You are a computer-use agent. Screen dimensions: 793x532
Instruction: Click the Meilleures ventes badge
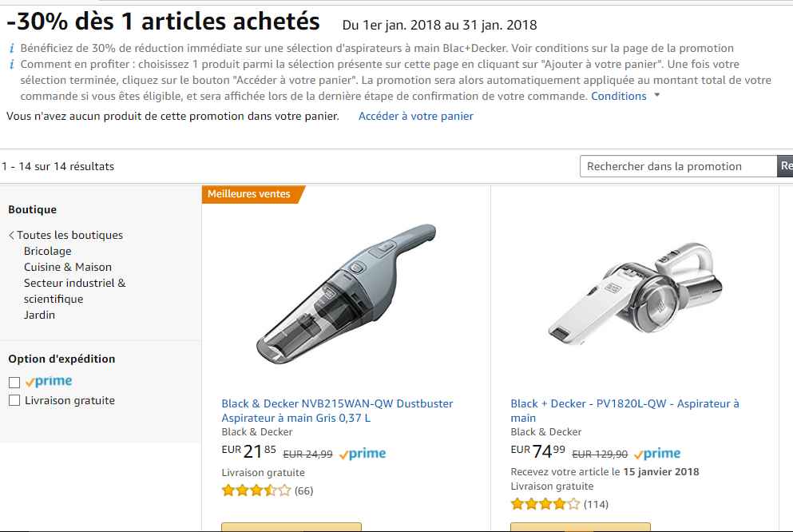tap(249, 194)
